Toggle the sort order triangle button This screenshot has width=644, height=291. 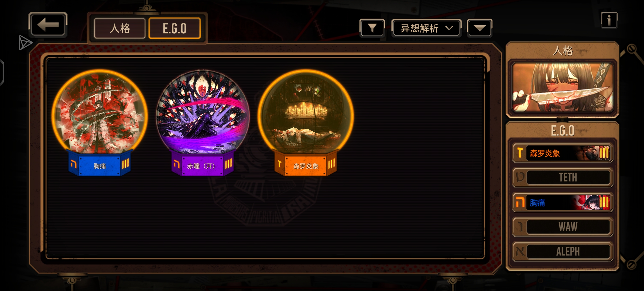[479, 28]
